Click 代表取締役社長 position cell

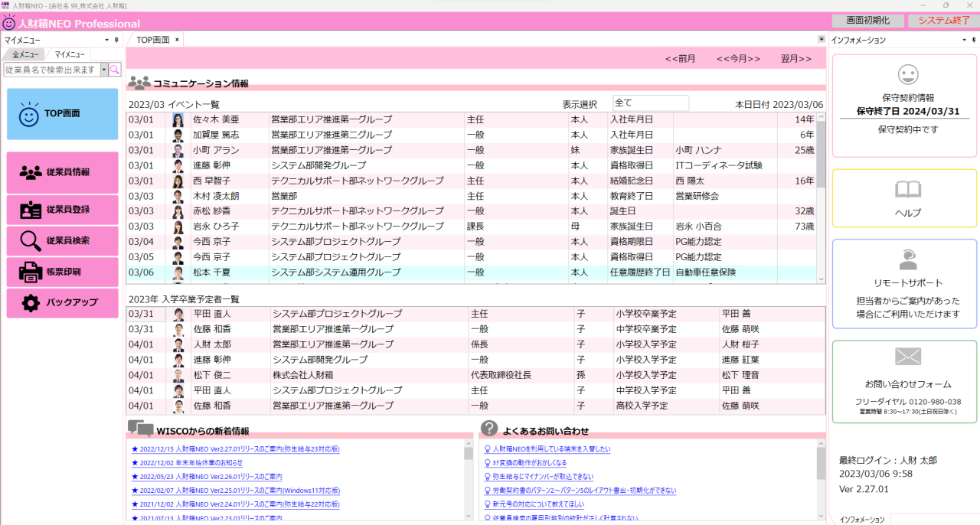click(521, 375)
